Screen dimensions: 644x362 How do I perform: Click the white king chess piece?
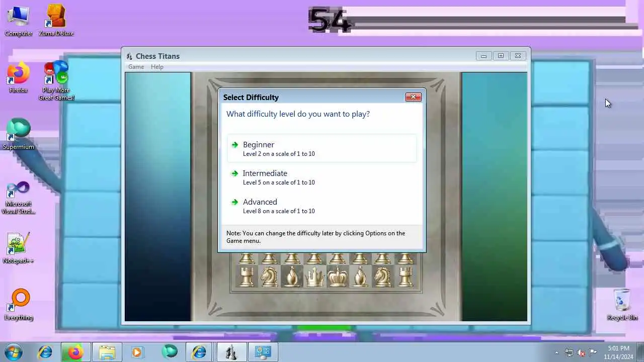click(337, 276)
